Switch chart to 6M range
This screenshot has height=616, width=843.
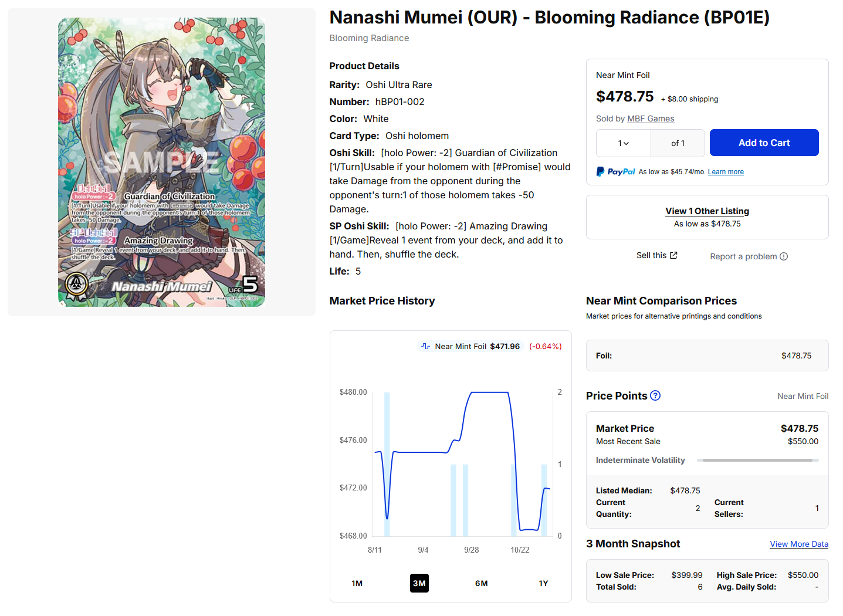[482, 583]
